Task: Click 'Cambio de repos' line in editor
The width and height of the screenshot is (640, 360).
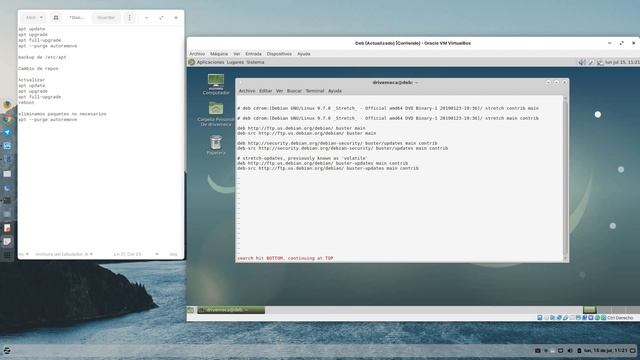Action: [x=38, y=69]
